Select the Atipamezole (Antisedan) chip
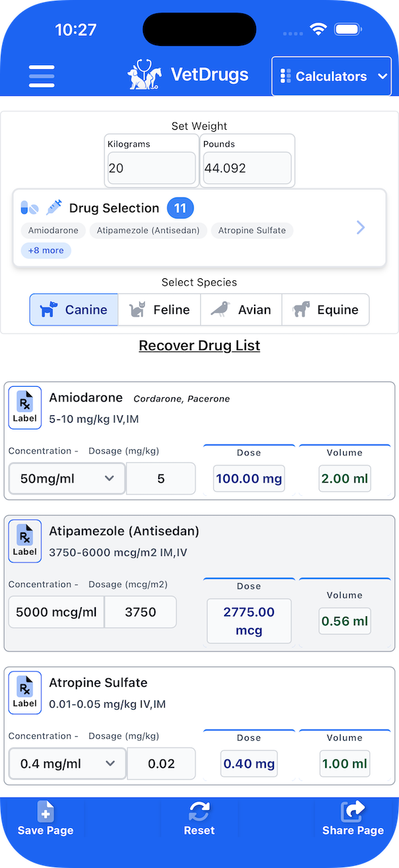Viewport: 399px width, 868px height. pos(148,230)
